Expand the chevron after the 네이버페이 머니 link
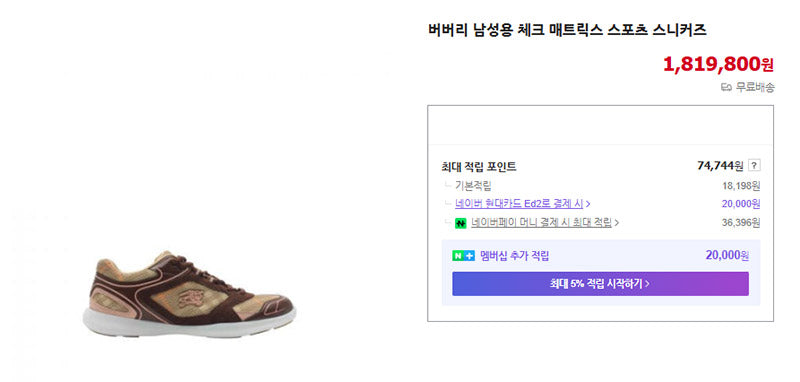This screenshot has height=382, width=800. [617, 223]
